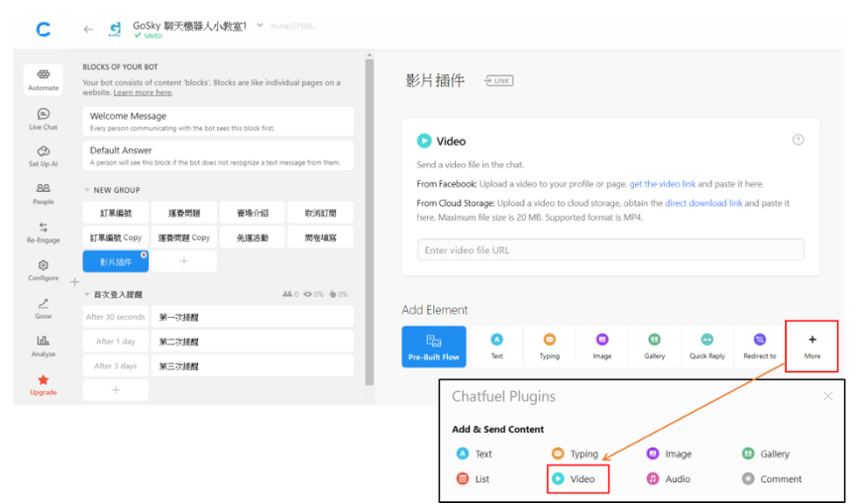Collapse the 首次登入提醒 sequence group
The width and height of the screenshot is (856, 504).
coord(87,294)
